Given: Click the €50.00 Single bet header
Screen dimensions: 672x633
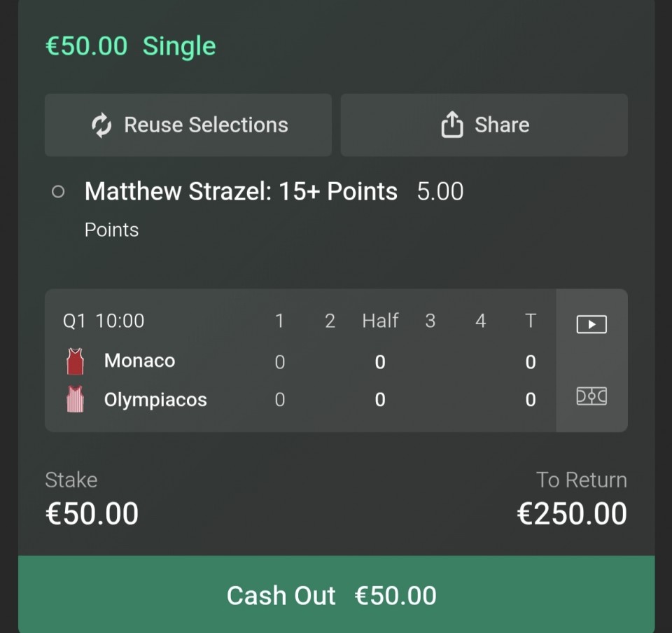Looking at the screenshot, I should (131, 46).
